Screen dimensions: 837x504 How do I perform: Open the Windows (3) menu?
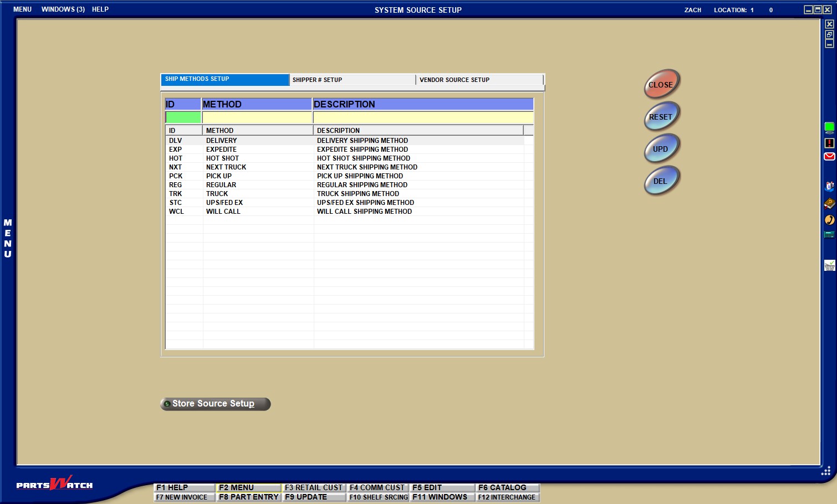63,9
